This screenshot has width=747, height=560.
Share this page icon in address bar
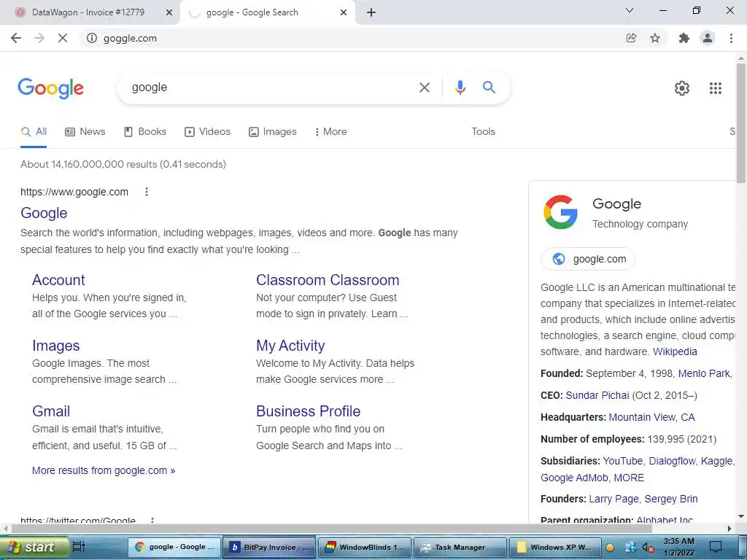pos(631,38)
